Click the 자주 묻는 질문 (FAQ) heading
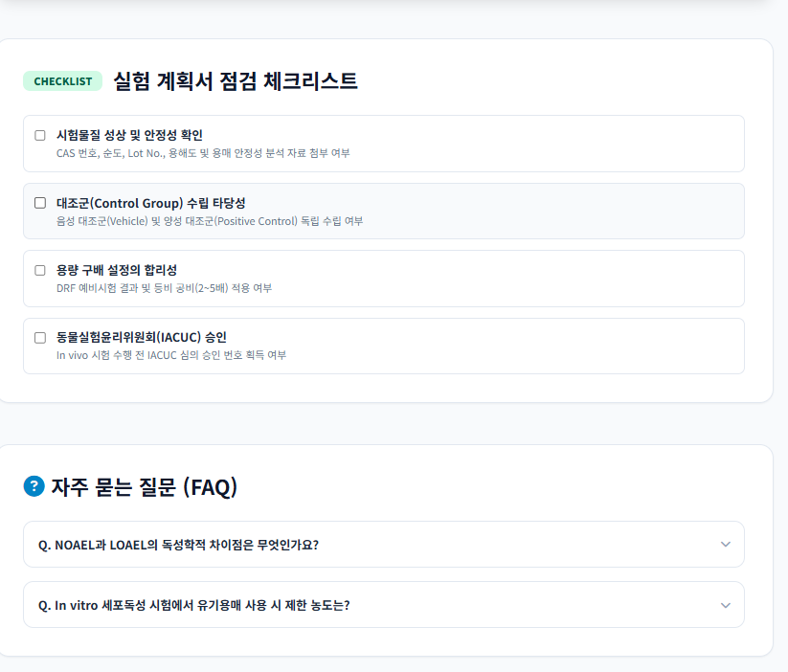 click(145, 487)
